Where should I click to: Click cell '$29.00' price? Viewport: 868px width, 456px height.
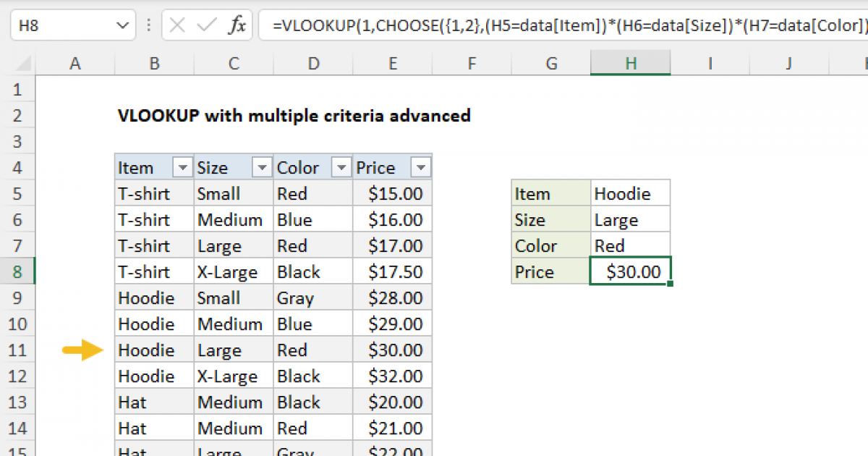pos(393,324)
